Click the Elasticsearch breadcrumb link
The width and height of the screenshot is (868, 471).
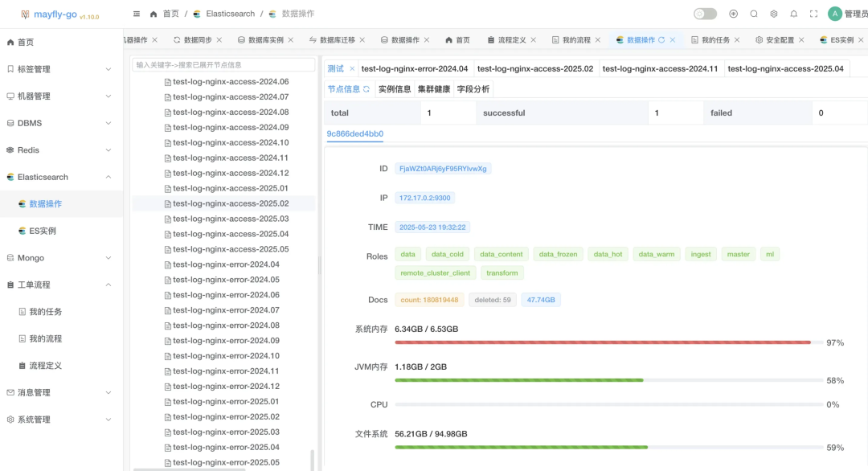231,14
